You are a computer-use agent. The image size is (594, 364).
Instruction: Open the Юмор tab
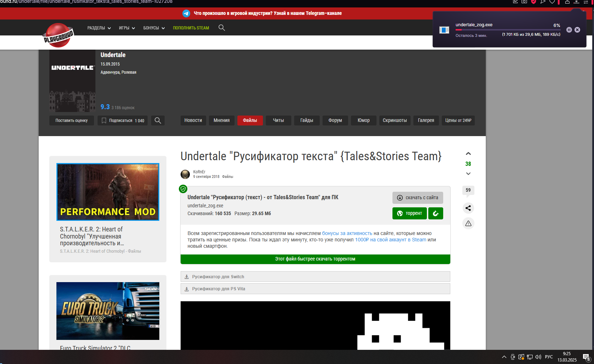(x=364, y=121)
